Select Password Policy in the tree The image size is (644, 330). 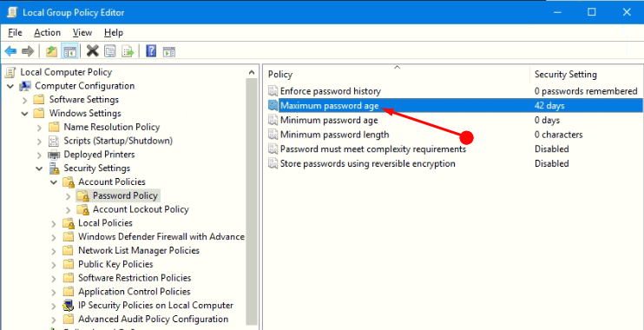[125, 195]
